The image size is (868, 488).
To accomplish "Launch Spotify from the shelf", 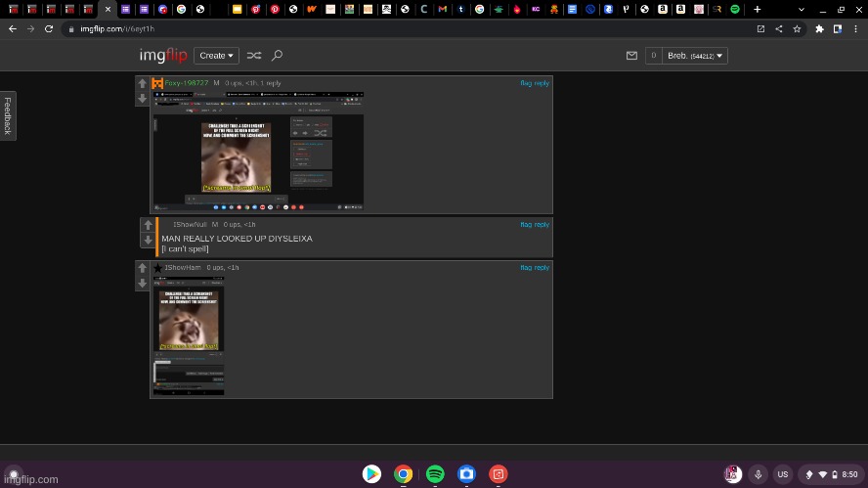I will click(435, 474).
